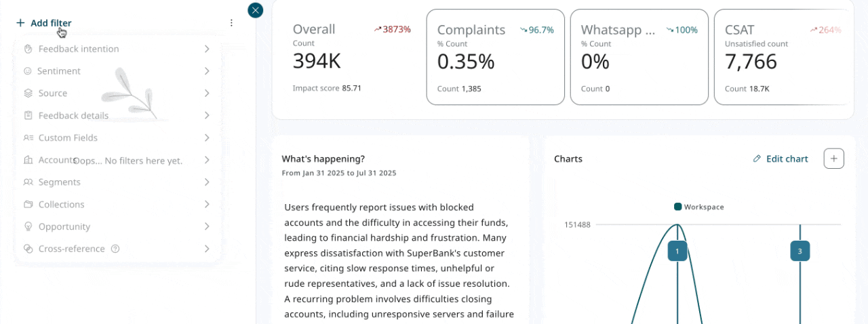
Task: Expand the Custom Fields submenu arrow
Action: (x=206, y=138)
